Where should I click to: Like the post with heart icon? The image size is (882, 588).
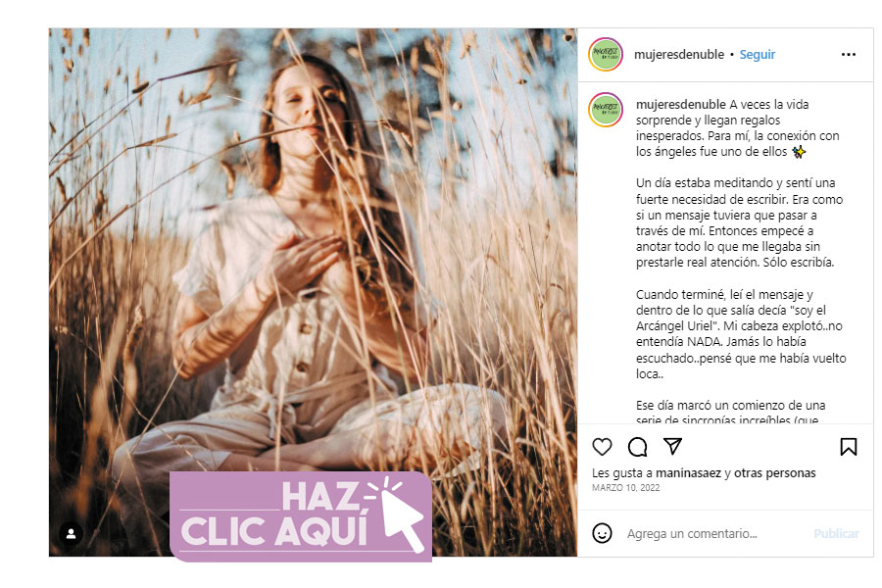(602, 447)
